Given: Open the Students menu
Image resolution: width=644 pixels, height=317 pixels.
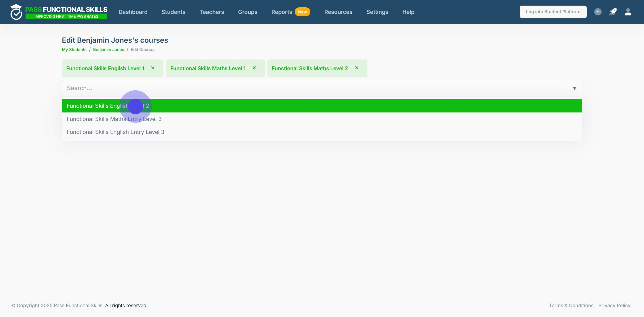Looking at the screenshot, I should (x=173, y=12).
